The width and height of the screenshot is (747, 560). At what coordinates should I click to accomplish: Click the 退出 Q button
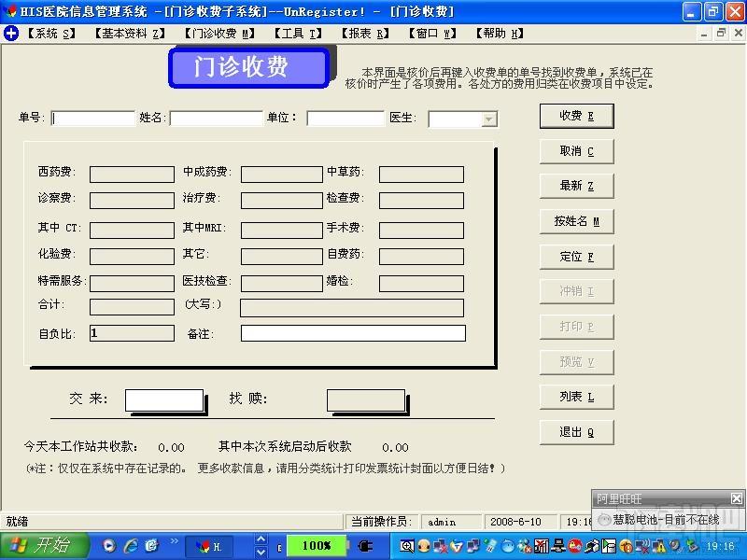(x=576, y=432)
